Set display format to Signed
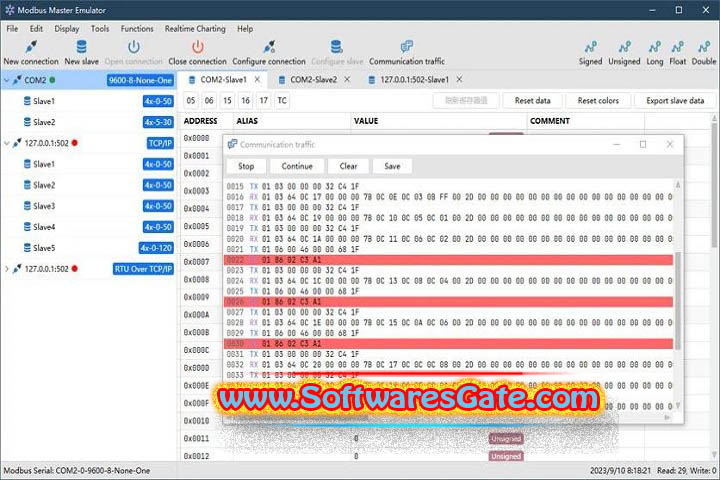 (x=591, y=53)
